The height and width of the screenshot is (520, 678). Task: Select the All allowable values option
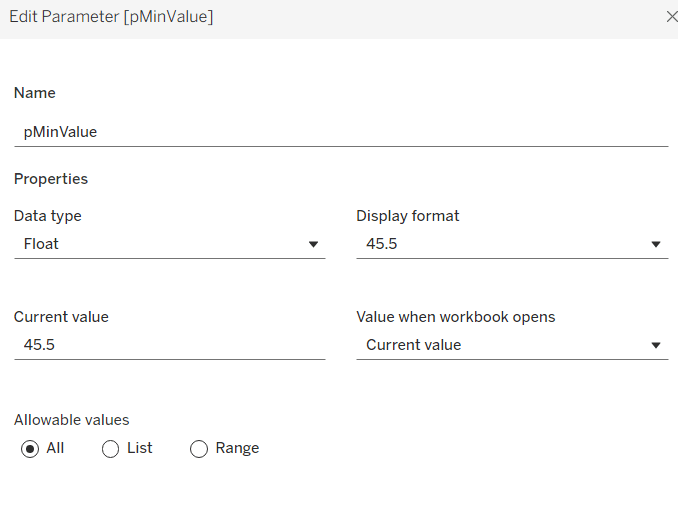30,449
